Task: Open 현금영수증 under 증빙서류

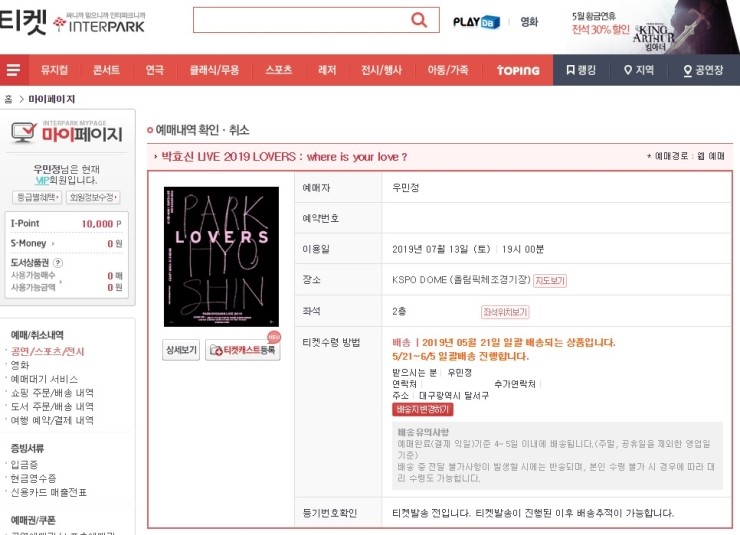Action: pyautogui.click(x=33, y=478)
